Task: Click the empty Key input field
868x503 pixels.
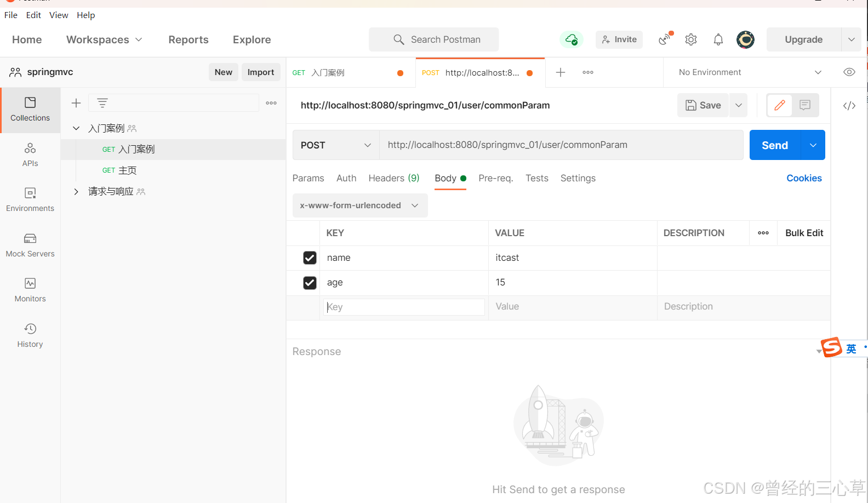Action: coord(404,307)
